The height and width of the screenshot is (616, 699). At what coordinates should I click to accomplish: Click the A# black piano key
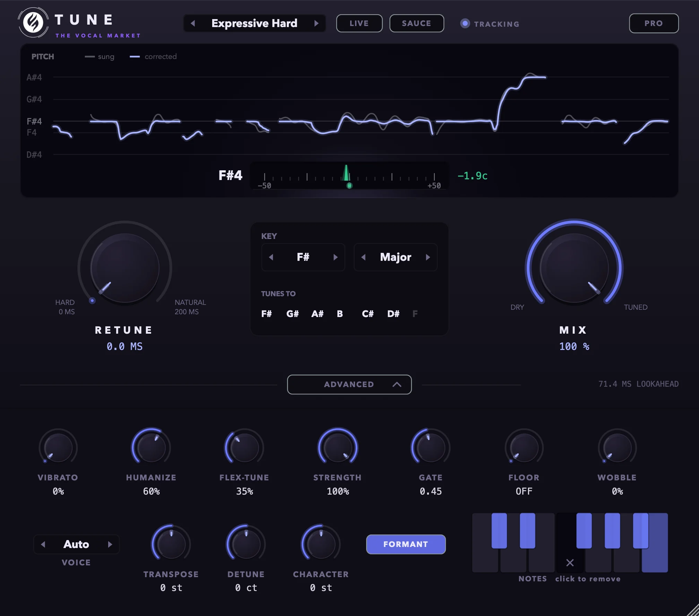click(x=640, y=531)
